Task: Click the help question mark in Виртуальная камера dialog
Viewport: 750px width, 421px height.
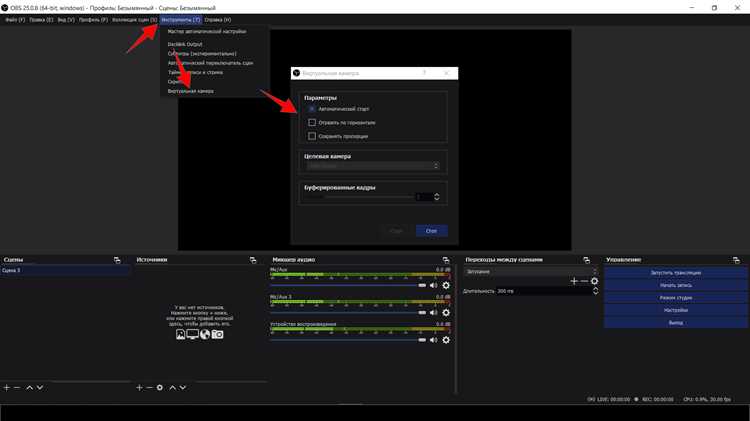Action: point(424,73)
